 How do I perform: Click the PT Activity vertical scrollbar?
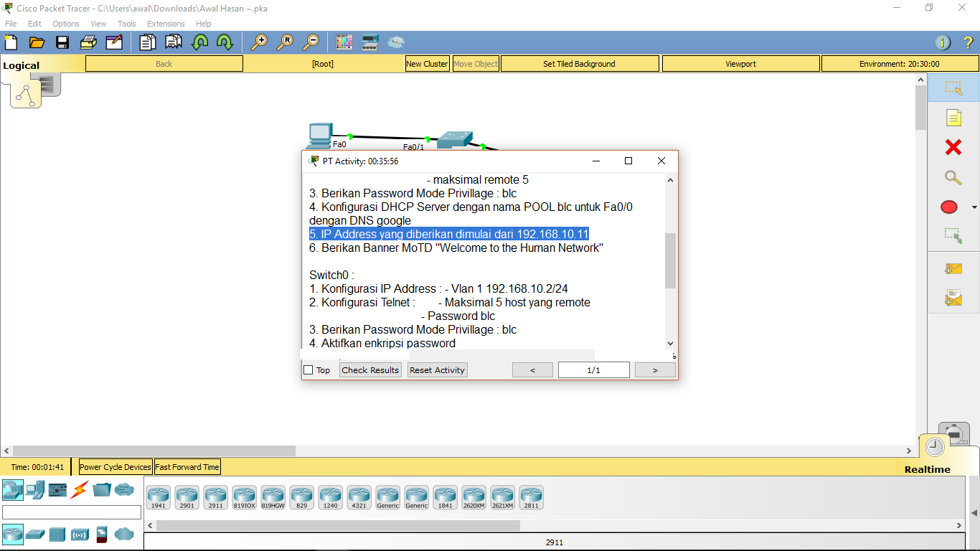click(671, 261)
